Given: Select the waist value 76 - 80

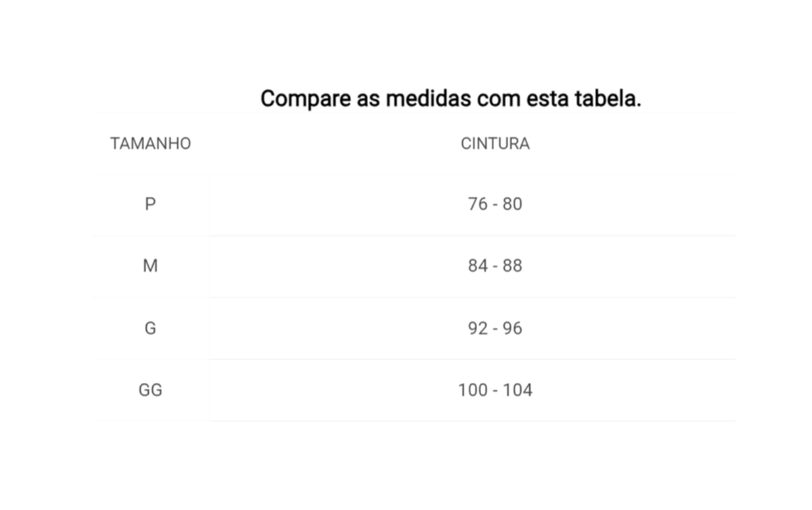Looking at the screenshot, I should tap(495, 204).
